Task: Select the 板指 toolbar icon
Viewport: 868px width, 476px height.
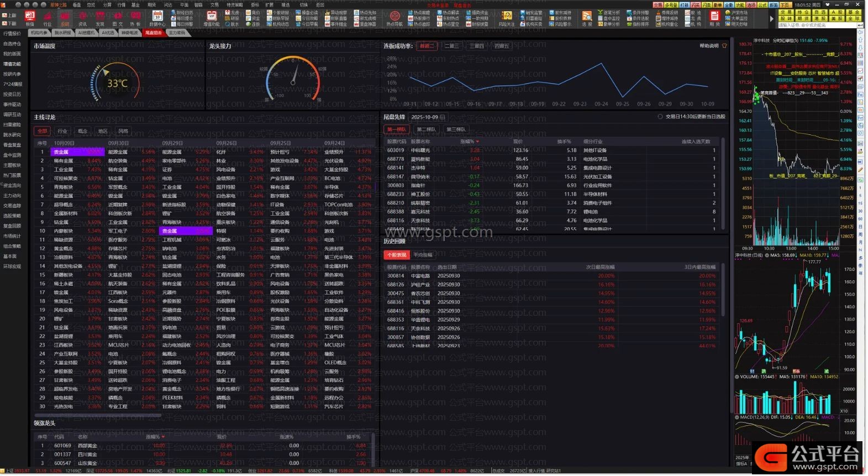Action: tap(30, 15)
